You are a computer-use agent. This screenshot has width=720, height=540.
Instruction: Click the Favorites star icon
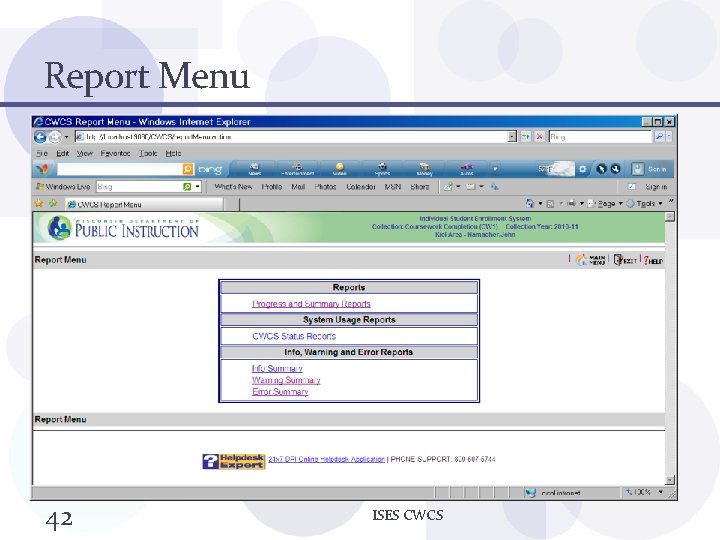point(39,203)
